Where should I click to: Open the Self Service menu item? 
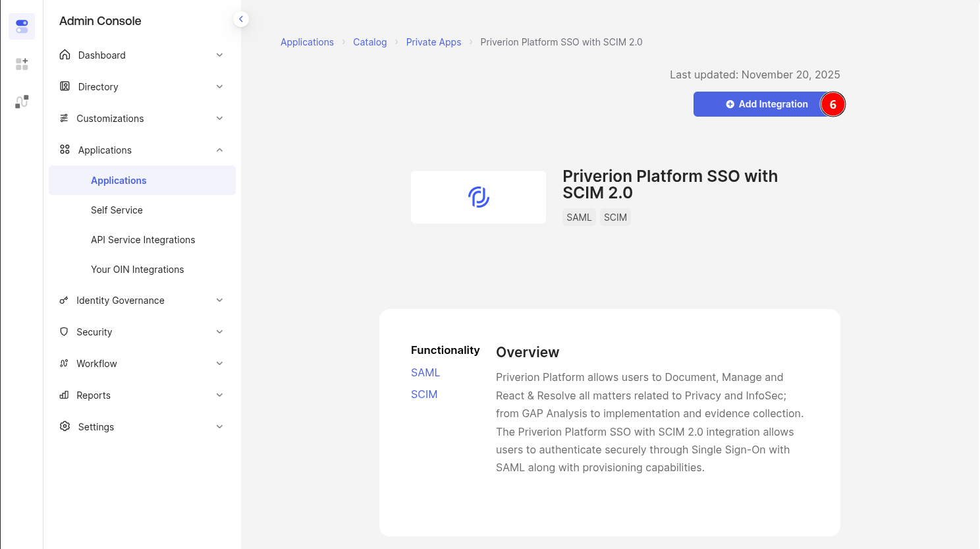pyautogui.click(x=117, y=210)
